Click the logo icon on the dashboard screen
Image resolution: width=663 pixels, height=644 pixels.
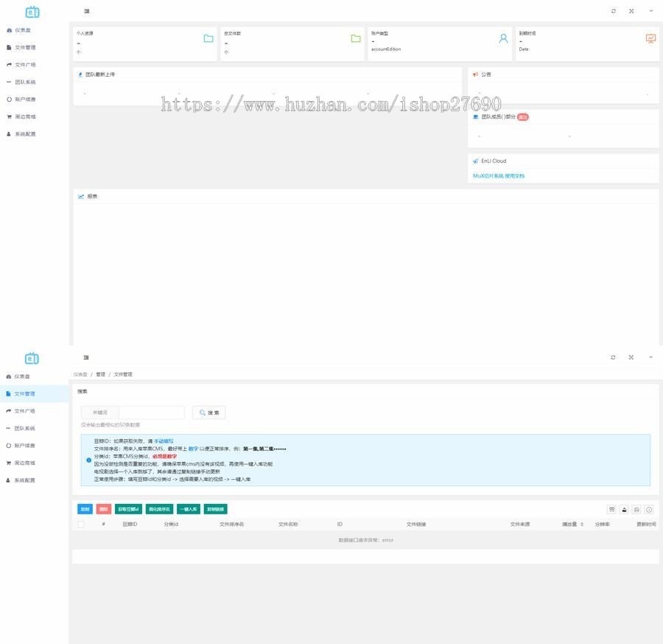(x=32, y=12)
